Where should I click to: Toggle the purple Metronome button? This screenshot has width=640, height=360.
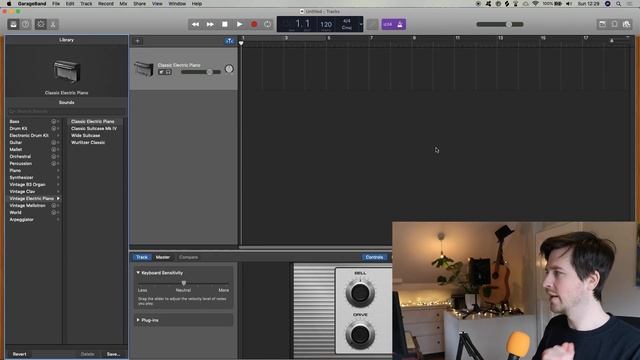pyautogui.click(x=400, y=24)
